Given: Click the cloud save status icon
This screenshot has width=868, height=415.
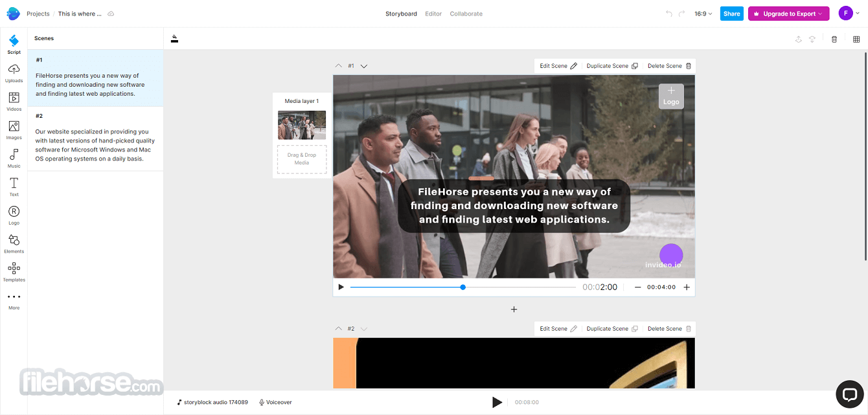Looking at the screenshot, I should 111,14.
